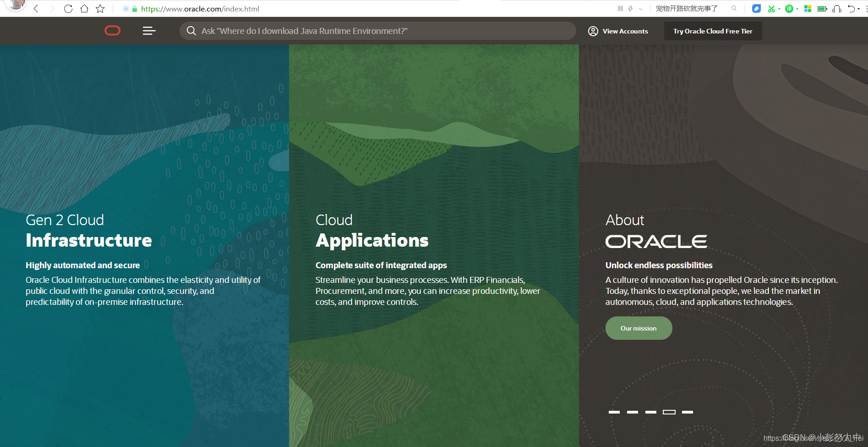This screenshot has height=447, width=868.
Task: Open the Gen 2 Cloud Infrastructure heading
Action: click(88, 231)
